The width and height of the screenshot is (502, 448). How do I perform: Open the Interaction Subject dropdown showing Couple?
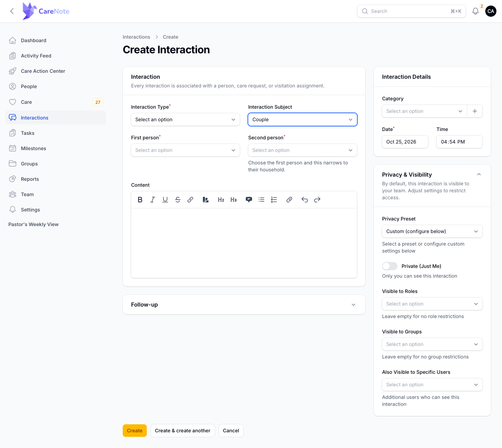coord(303,119)
